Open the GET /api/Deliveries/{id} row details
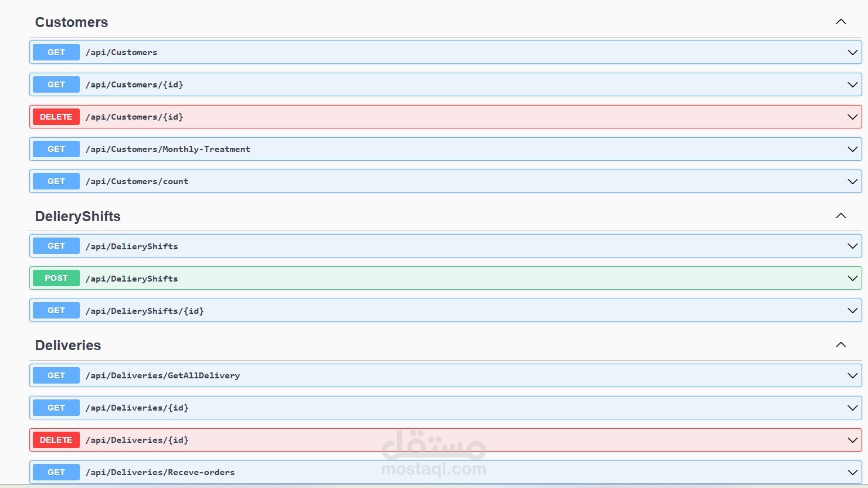This screenshot has width=868, height=488. tap(852, 408)
